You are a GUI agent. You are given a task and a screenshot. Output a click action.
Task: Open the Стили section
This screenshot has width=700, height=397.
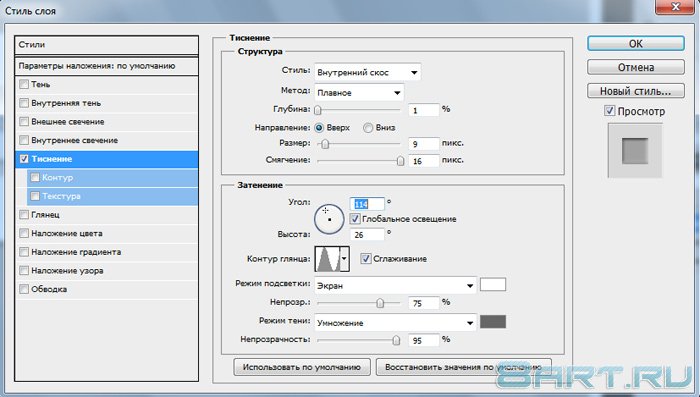(x=107, y=45)
